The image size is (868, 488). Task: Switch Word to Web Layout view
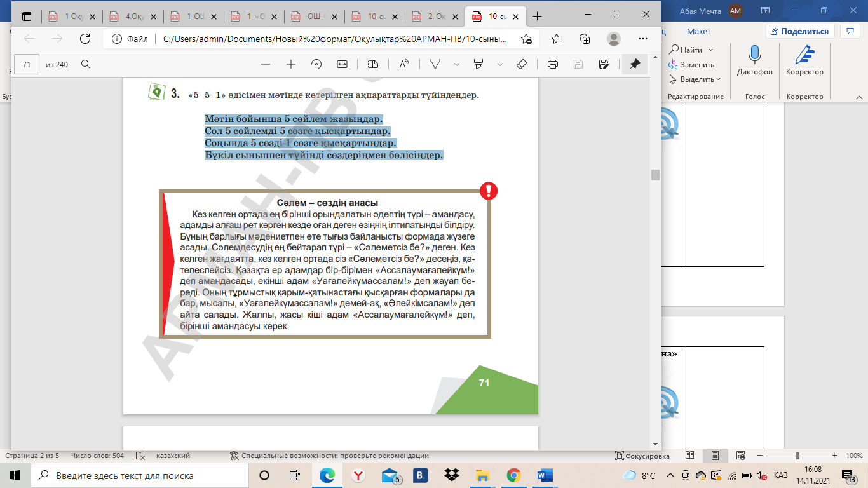click(x=740, y=456)
